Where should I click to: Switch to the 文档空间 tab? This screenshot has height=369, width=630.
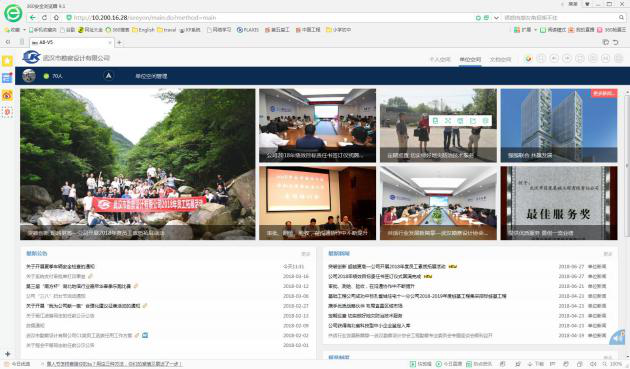coord(500,59)
